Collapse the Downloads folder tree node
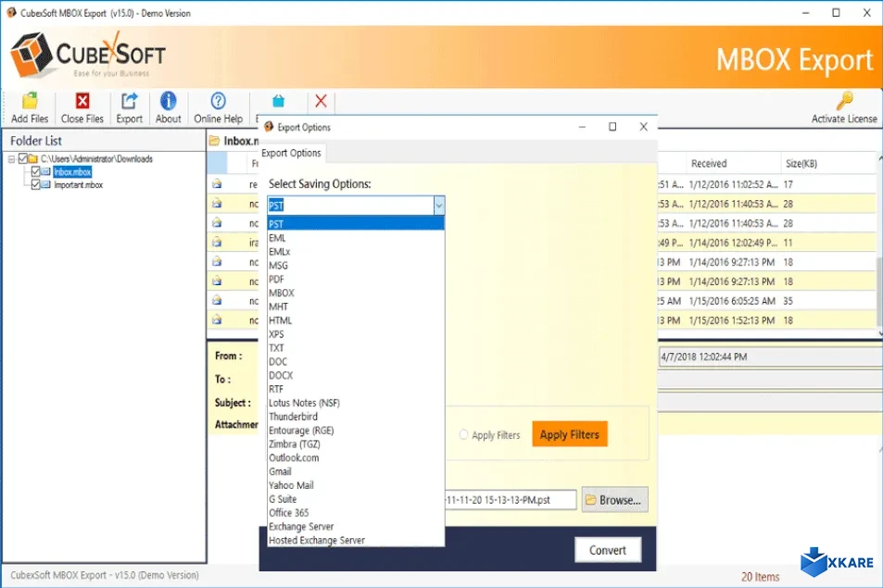Screen dimensions: 883x588 pyautogui.click(x=11, y=159)
